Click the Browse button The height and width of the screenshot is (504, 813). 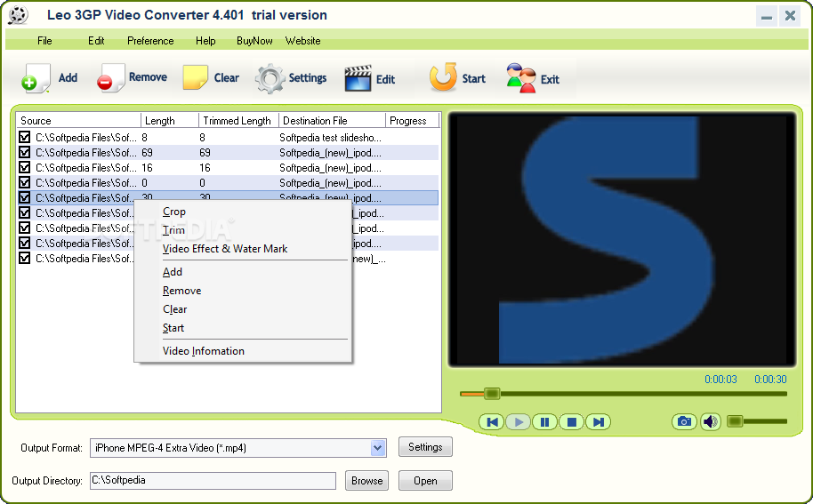pyautogui.click(x=366, y=481)
